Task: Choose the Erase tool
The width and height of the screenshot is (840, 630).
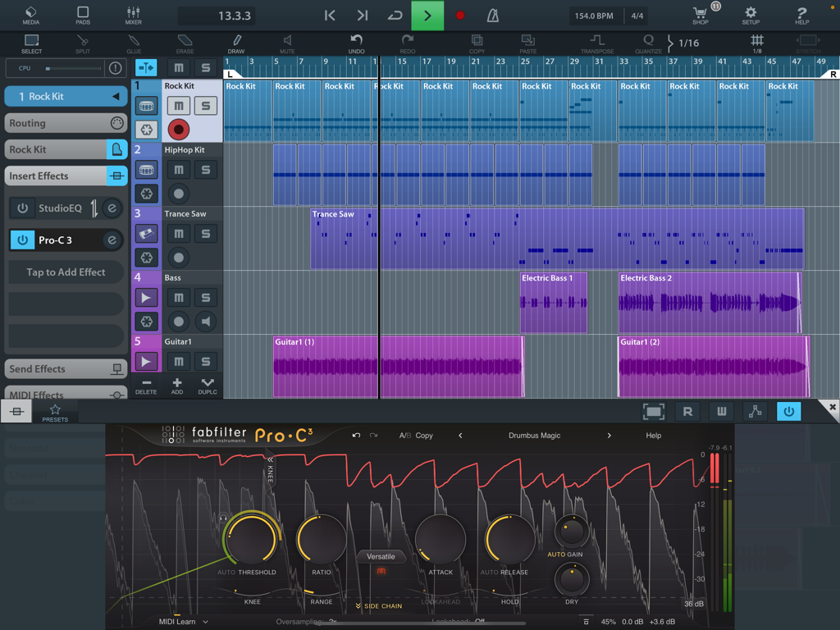Action: (185, 44)
